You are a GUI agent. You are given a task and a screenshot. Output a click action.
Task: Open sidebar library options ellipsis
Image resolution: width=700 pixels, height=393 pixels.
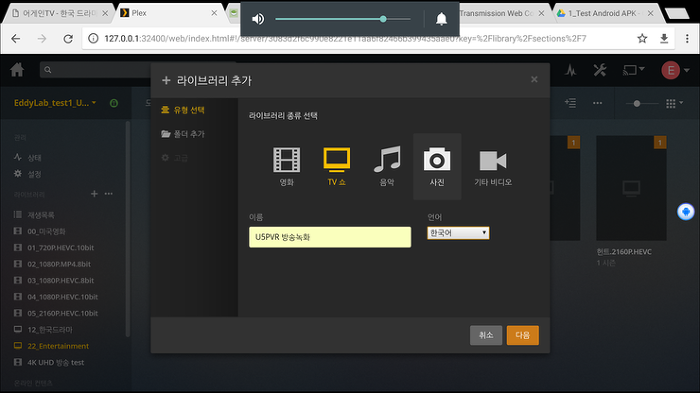[x=108, y=194]
